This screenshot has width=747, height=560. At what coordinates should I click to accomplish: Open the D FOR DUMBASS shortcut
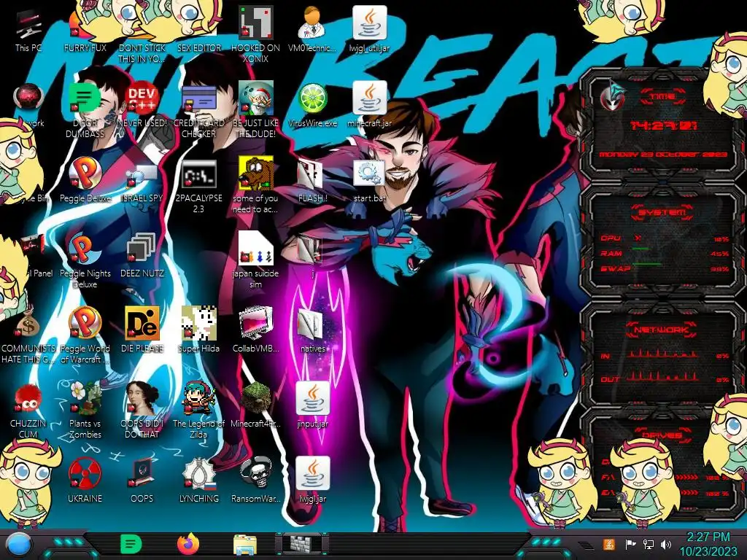tap(85, 111)
